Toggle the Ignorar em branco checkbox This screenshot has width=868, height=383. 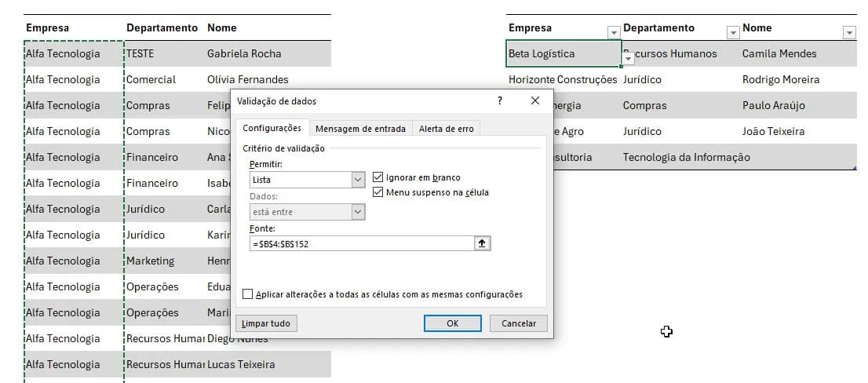pos(378,177)
